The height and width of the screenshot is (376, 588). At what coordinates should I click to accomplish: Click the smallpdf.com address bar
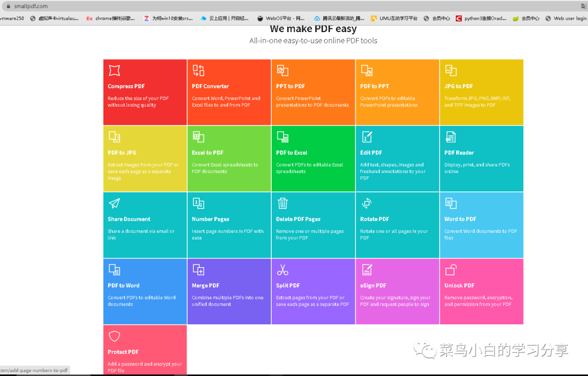click(x=292, y=6)
